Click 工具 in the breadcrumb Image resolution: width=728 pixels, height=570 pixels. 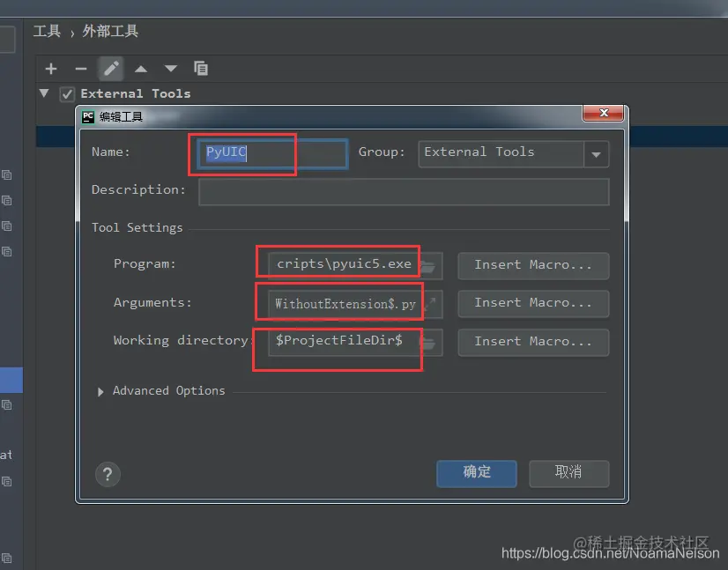click(x=47, y=32)
